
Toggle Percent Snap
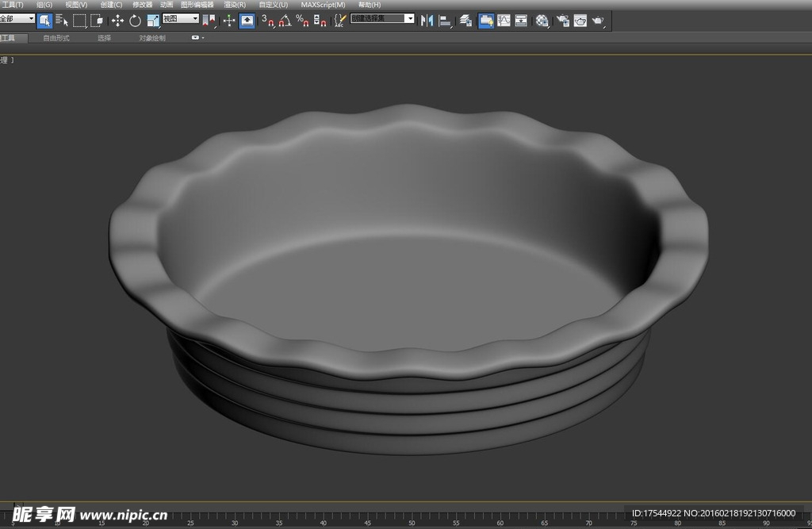[x=302, y=21]
